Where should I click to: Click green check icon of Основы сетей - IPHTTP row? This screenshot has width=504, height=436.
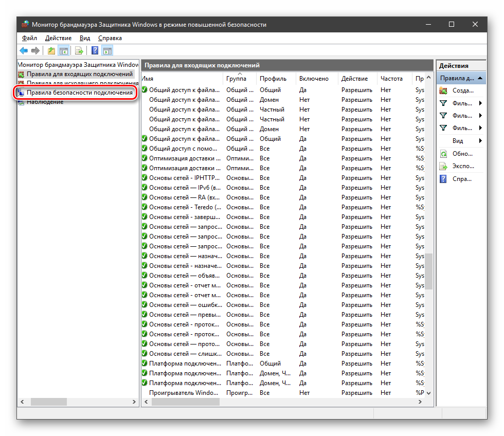click(x=145, y=178)
